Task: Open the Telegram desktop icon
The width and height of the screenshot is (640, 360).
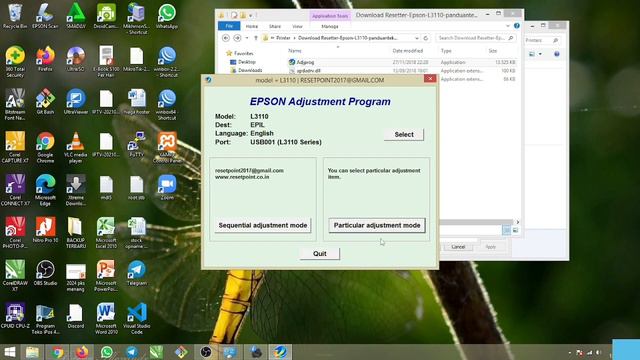Action: click(x=136, y=273)
